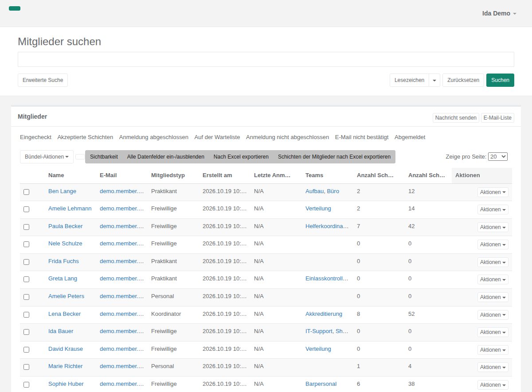Image resolution: width=532 pixels, height=392 pixels.
Task: Click Nachricht senden button
Action: coord(456,118)
